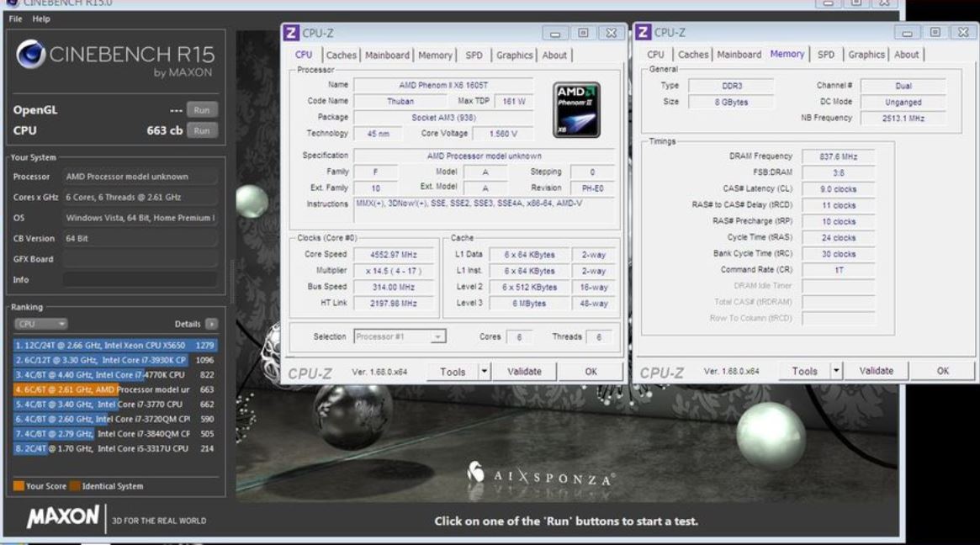Open the Processor #1 selection dropdown
This screenshot has width=980, height=545.
(x=400, y=337)
